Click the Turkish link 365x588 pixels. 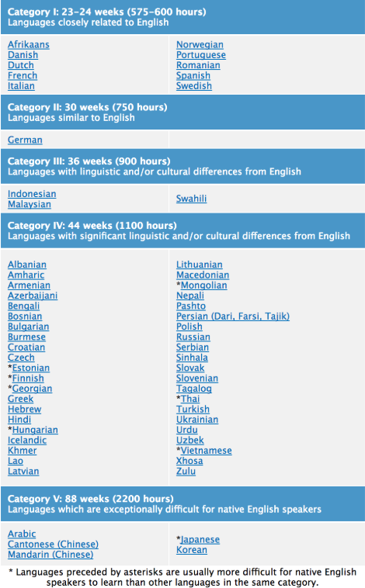point(193,410)
